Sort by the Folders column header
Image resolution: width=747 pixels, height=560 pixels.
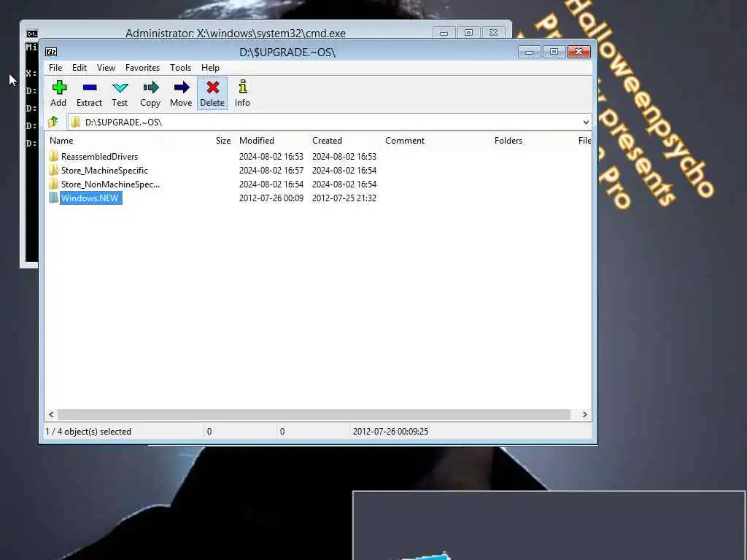tap(508, 141)
